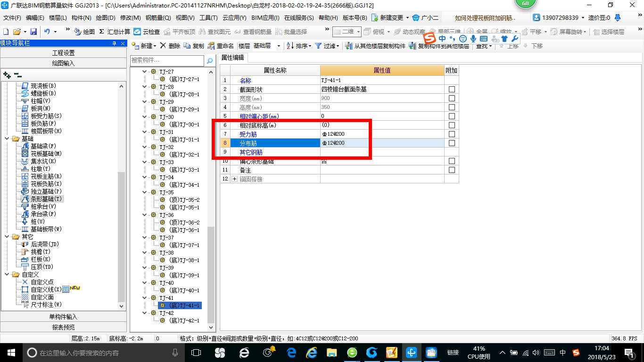Screen dimensions: 644x362
Task: Click 属性编辑 tab
Action: coord(233,58)
